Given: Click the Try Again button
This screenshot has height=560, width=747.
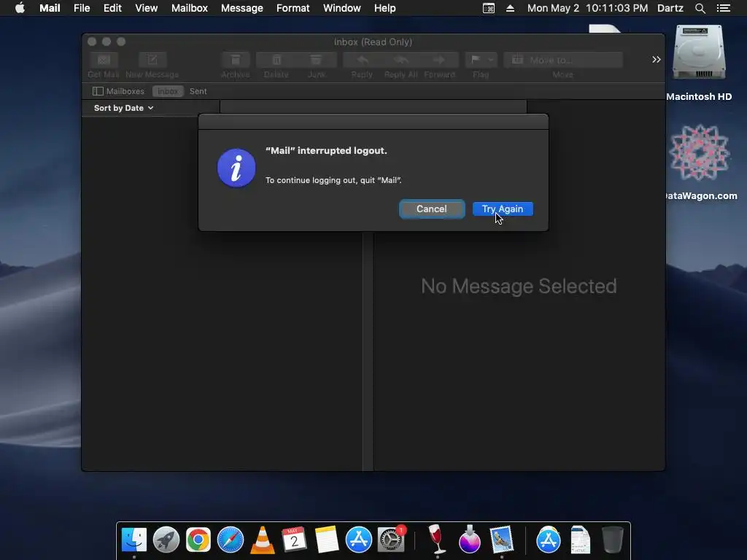Looking at the screenshot, I should 503,209.
